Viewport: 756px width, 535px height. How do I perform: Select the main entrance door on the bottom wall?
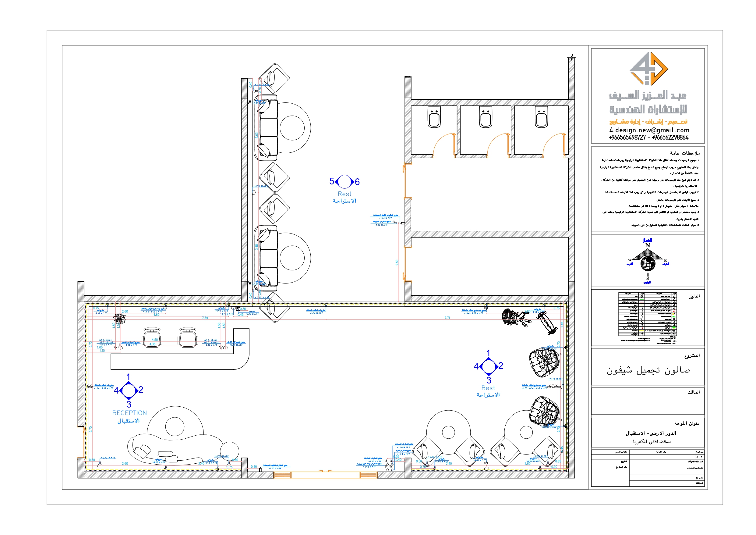(325, 475)
